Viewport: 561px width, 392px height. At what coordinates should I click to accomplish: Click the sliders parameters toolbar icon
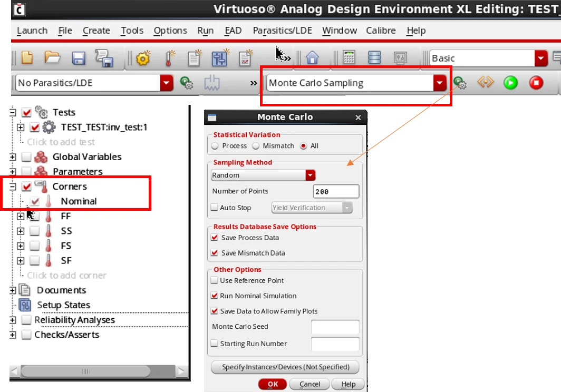(220, 58)
